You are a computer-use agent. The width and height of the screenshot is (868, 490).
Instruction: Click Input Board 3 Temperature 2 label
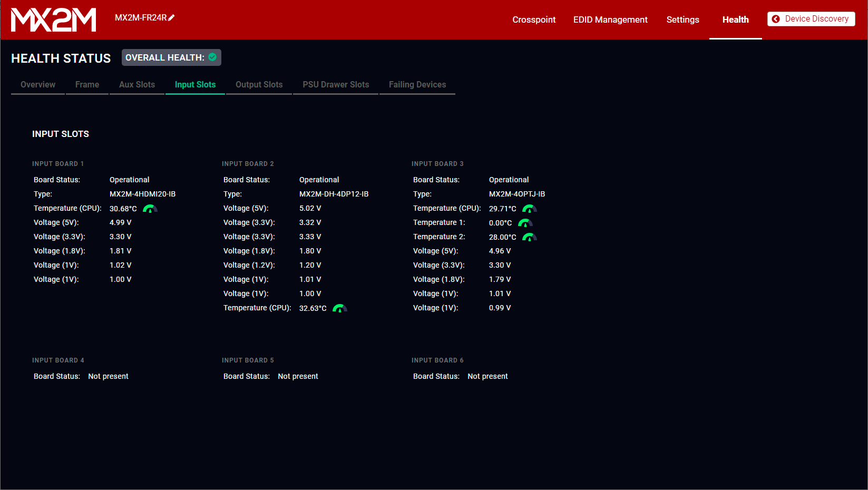[439, 237]
